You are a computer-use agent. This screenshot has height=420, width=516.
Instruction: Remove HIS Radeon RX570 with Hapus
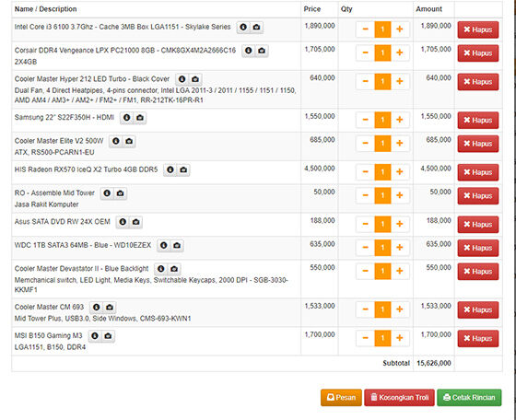pyautogui.click(x=478, y=172)
